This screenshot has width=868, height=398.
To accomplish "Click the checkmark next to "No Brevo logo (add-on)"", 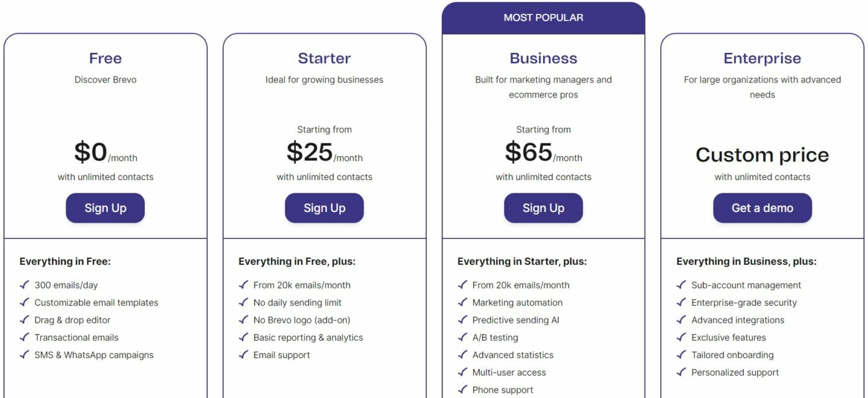I will [244, 320].
